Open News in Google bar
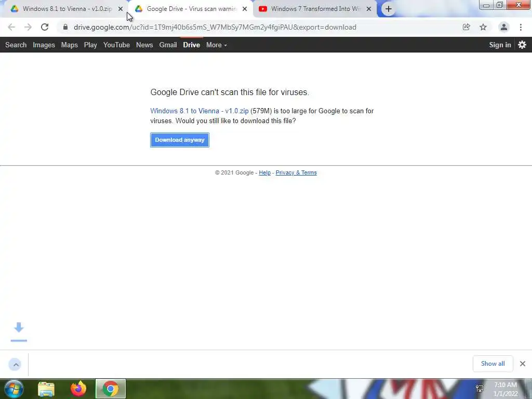This screenshot has height=399, width=532. (144, 45)
